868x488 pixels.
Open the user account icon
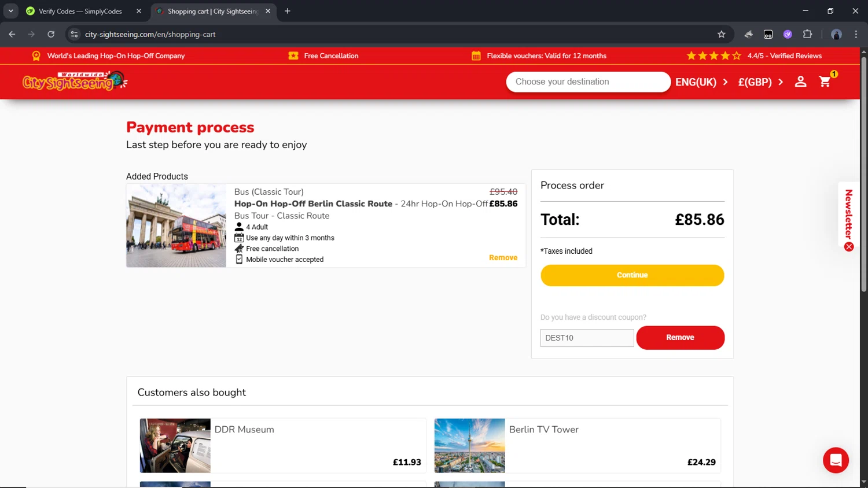point(800,82)
